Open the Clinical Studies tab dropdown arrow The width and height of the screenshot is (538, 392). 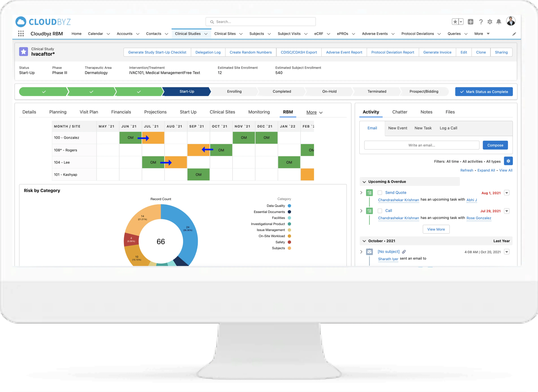pos(206,34)
